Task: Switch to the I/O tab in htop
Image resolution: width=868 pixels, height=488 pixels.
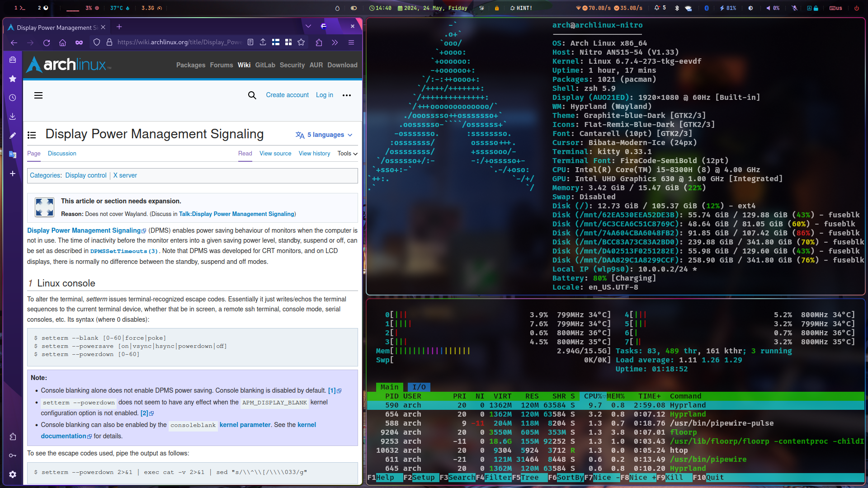Action: click(419, 387)
